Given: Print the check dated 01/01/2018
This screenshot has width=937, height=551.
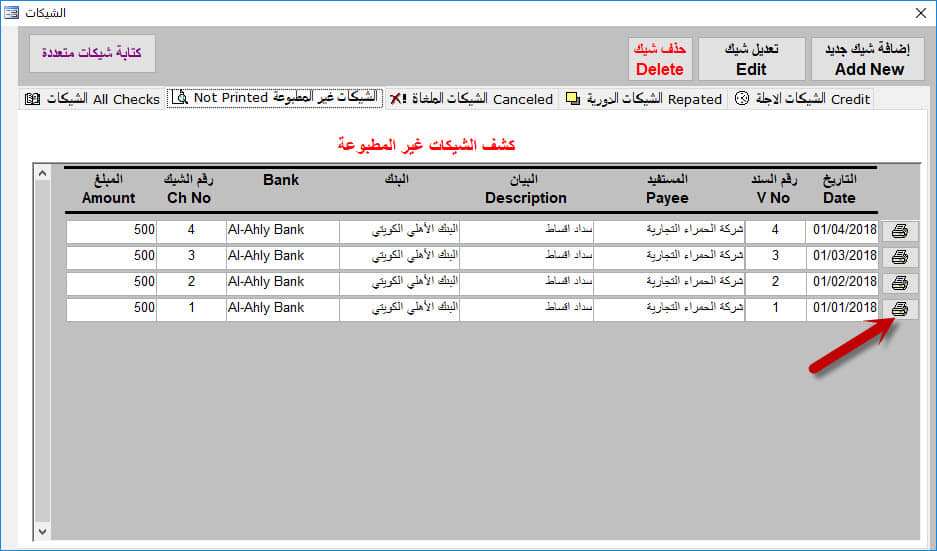Looking at the screenshot, I should pyautogui.click(x=900, y=309).
